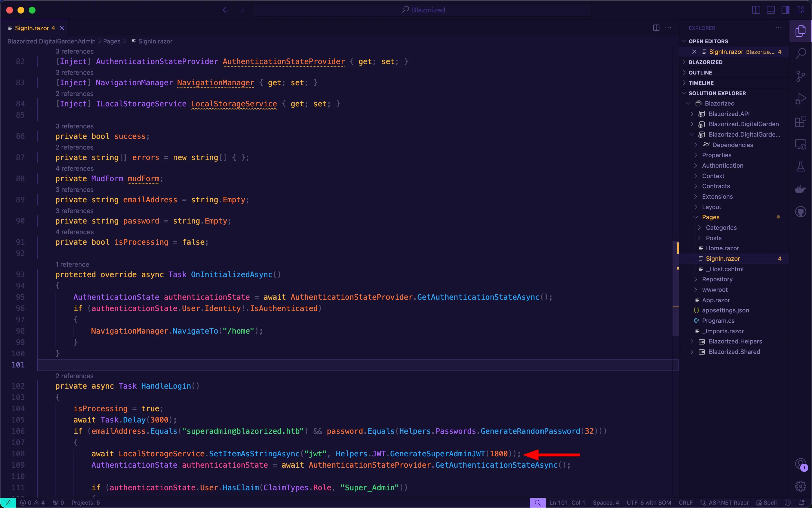
Task: Click ports forwarded status item
Action: (58, 503)
